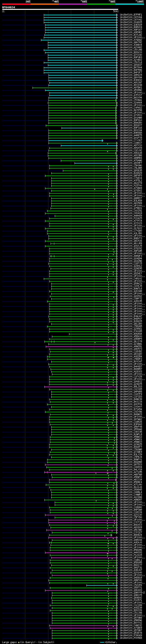This screenshot has width=146, height=644.
Task: Select hit UniRef100_Q5REN6
Action: click(131, 620)
